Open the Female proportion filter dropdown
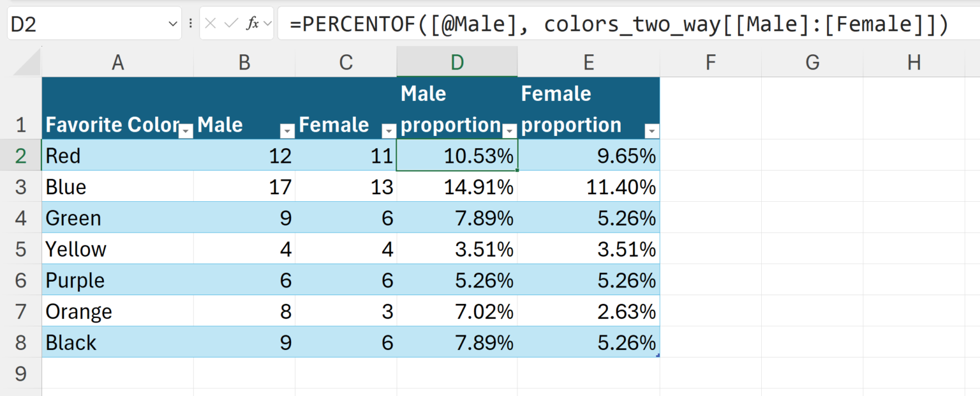The image size is (980, 396). click(x=651, y=131)
